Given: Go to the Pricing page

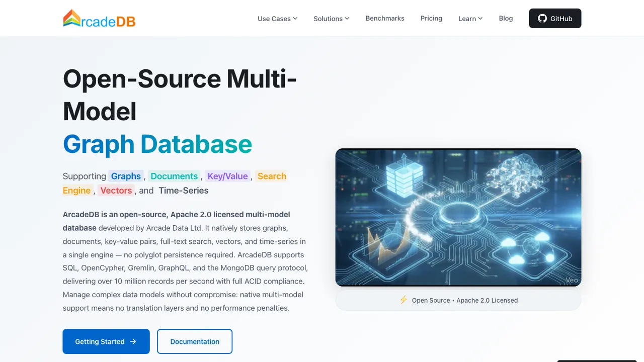Looking at the screenshot, I should click(x=431, y=18).
